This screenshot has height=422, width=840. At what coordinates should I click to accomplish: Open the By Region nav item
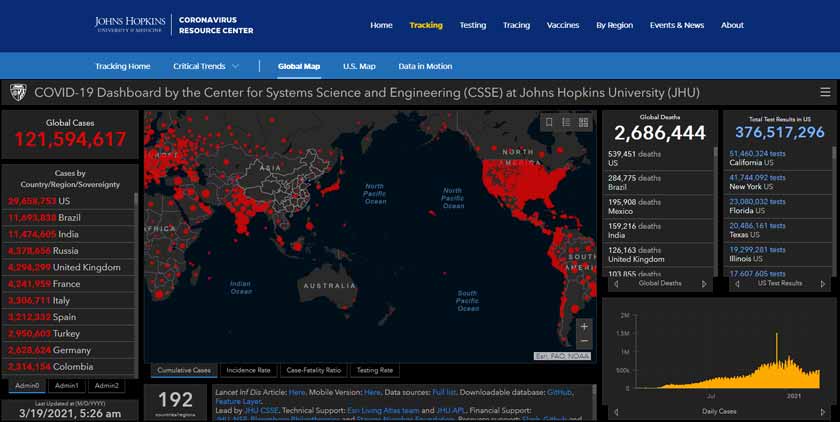pos(614,25)
